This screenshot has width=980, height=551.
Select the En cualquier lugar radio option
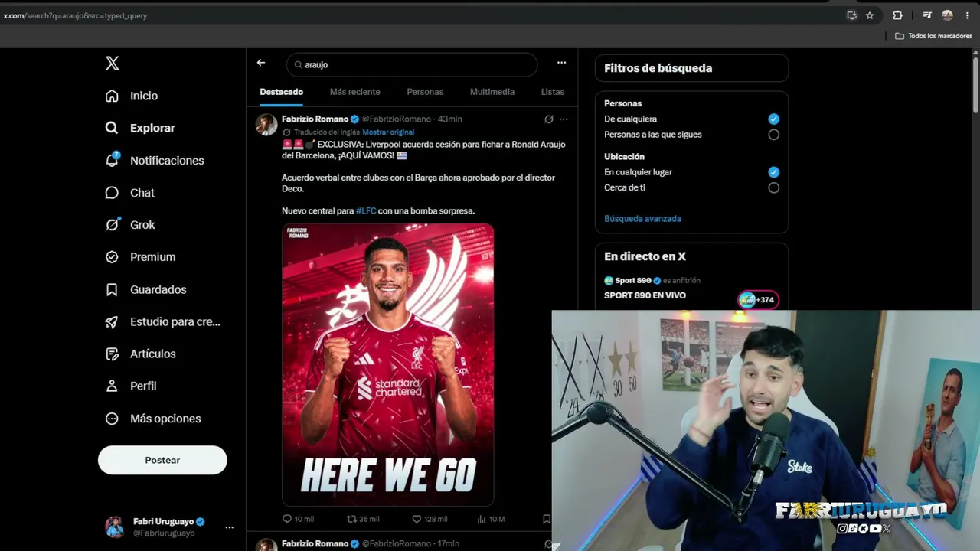[x=773, y=172]
